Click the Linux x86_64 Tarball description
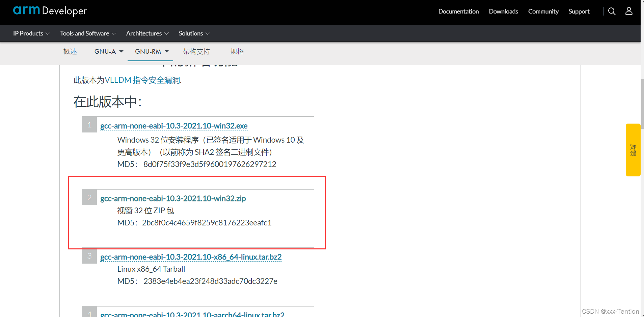This screenshot has height=317, width=644. 151,269
